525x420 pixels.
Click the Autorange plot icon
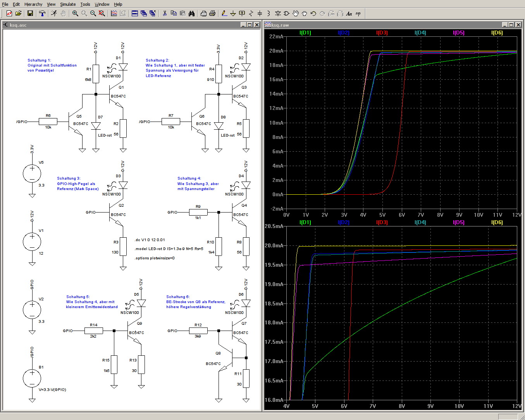(x=114, y=14)
